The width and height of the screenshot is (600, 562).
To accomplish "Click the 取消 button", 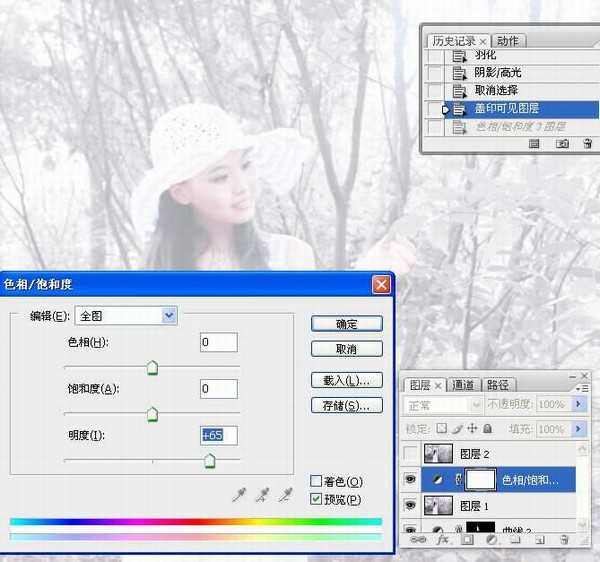I will [x=347, y=349].
